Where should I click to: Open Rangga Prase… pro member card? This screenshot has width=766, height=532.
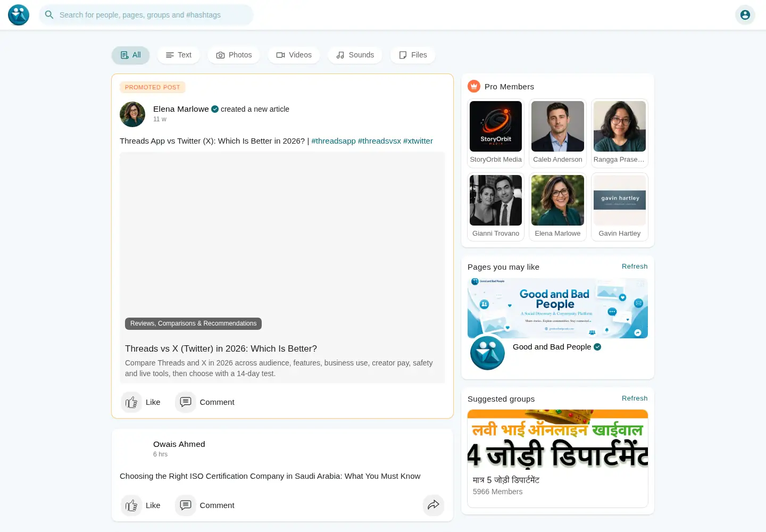620,133
